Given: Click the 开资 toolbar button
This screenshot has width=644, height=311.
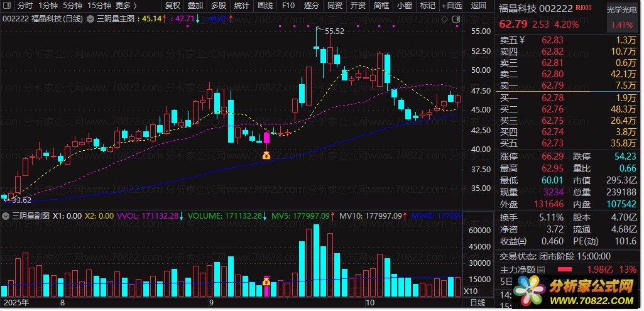Looking at the screenshot, I should point(357,6).
